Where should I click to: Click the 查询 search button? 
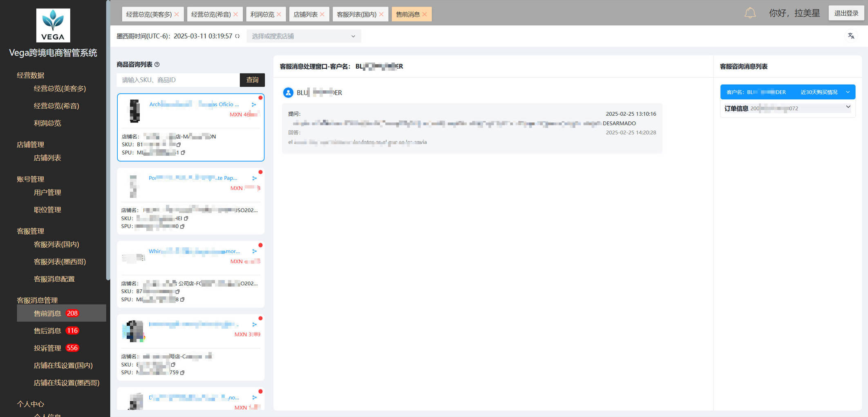point(252,80)
